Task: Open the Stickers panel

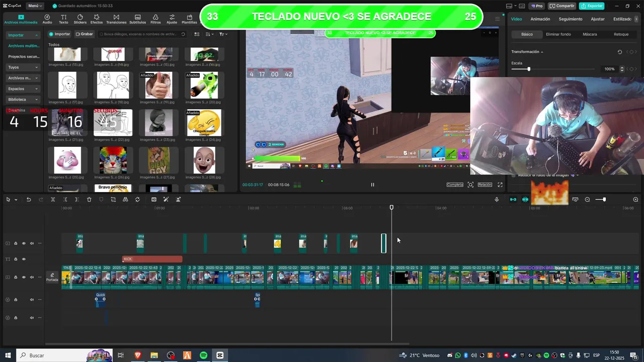Action: point(80,19)
